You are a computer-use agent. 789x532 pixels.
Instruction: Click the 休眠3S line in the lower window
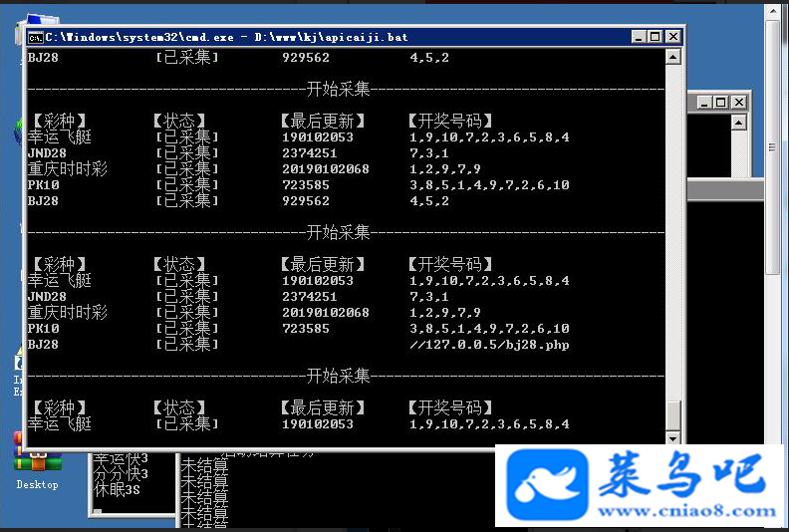(x=117, y=489)
